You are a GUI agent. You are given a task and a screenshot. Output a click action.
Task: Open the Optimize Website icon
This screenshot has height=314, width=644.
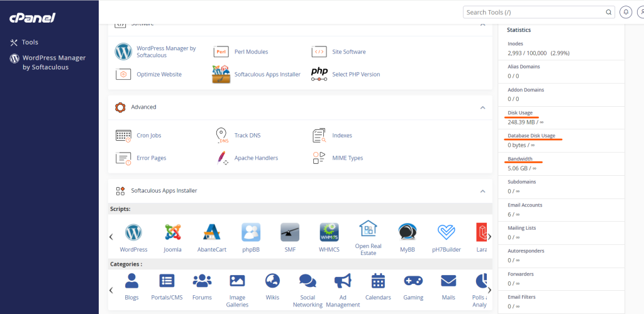pyautogui.click(x=123, y=74)
